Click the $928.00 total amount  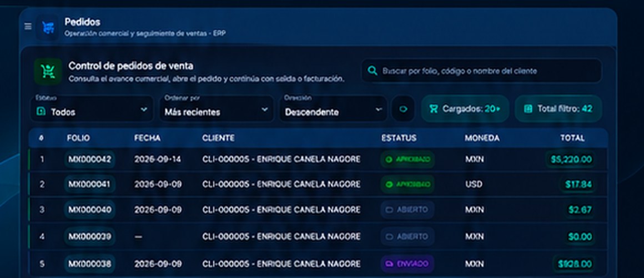[x=575, y=264]
